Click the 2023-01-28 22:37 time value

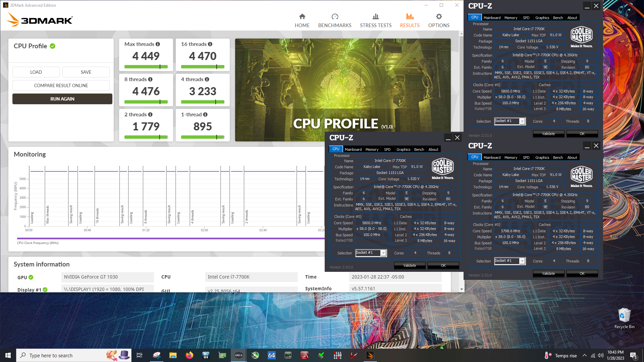[x=395, y=277]
